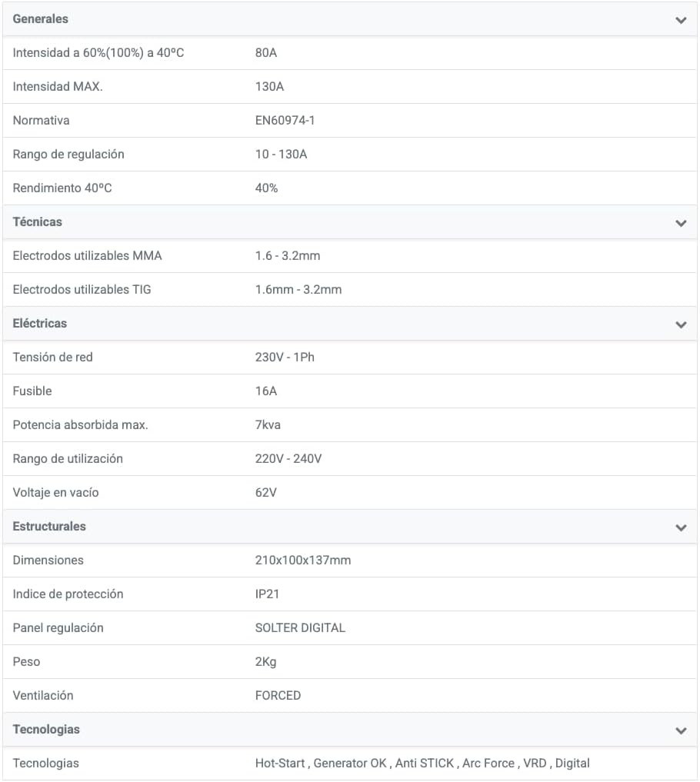This screenshot has width=700, height=782.
Task: Click the Ventilación FORCED value
Action: [278, 696]
